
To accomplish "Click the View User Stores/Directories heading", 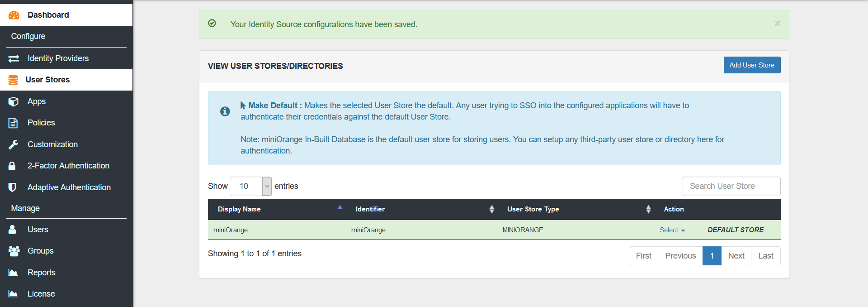I will pos(275,66).
